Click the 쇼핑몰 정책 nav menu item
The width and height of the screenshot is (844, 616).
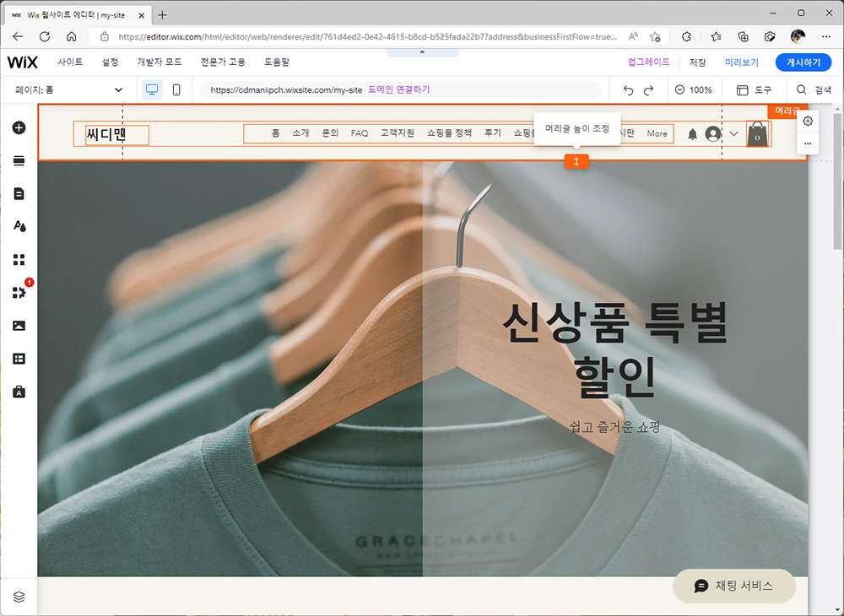point(450,133)
